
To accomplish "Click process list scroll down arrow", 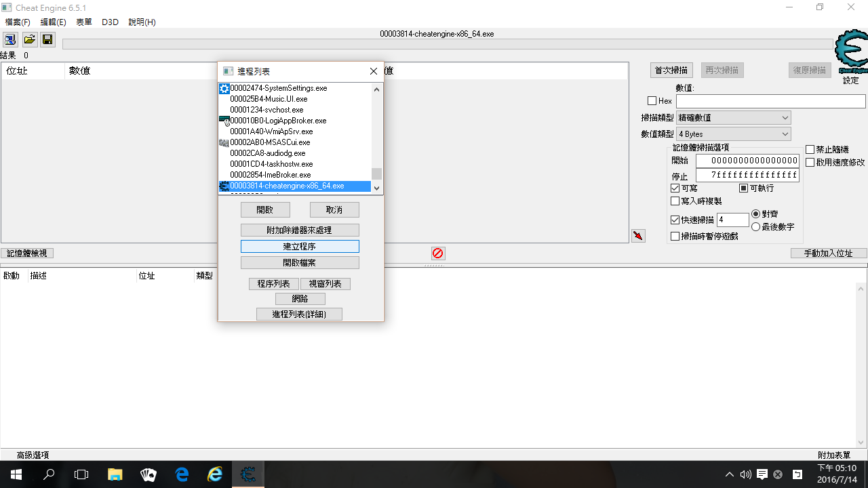I will click(x=377, y=188).
